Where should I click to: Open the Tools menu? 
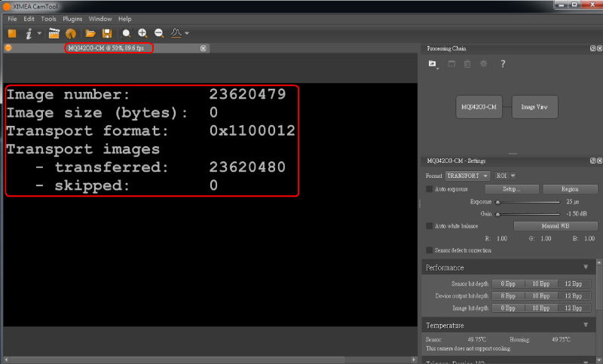click(48, 18)
